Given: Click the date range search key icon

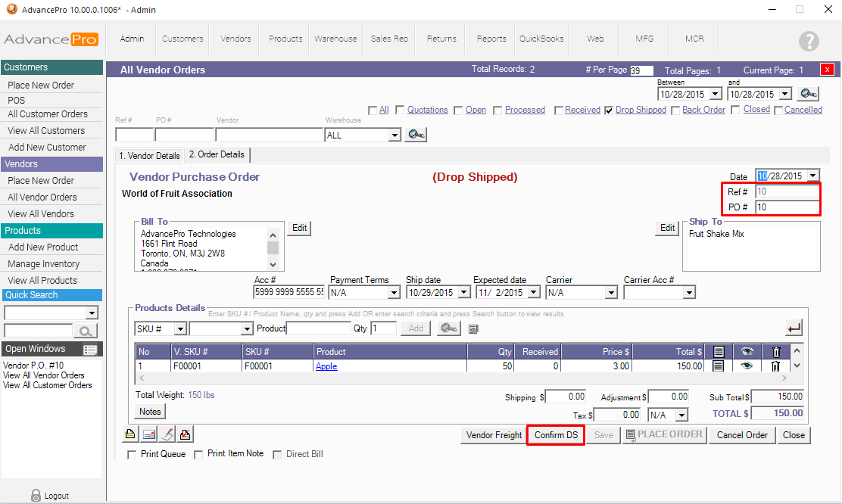Looking at the screenshot, I should point(809,94).
